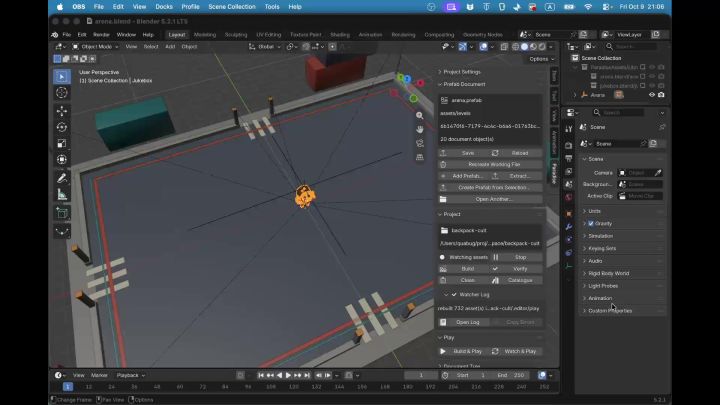Expand the Units section
The width and height of the screenshot is (720, 405).
tap(595, 211)
